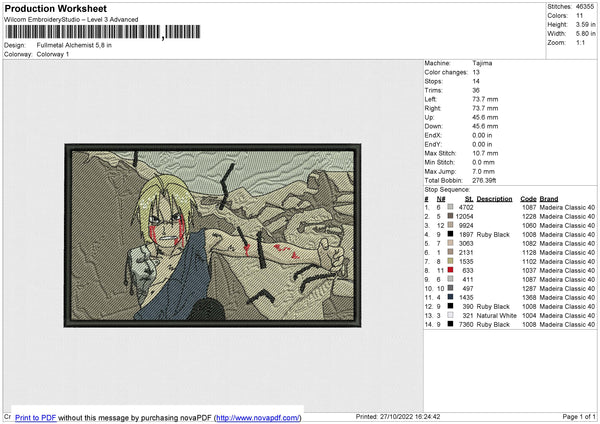Select the design name Fullmetal Alchemist 5,8 in

(x=74, y=45)
